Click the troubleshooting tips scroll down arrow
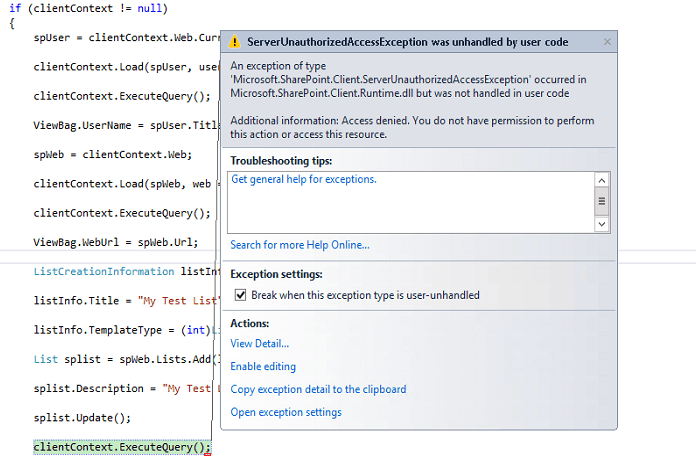Screen dimensions: 696x466 602,224
